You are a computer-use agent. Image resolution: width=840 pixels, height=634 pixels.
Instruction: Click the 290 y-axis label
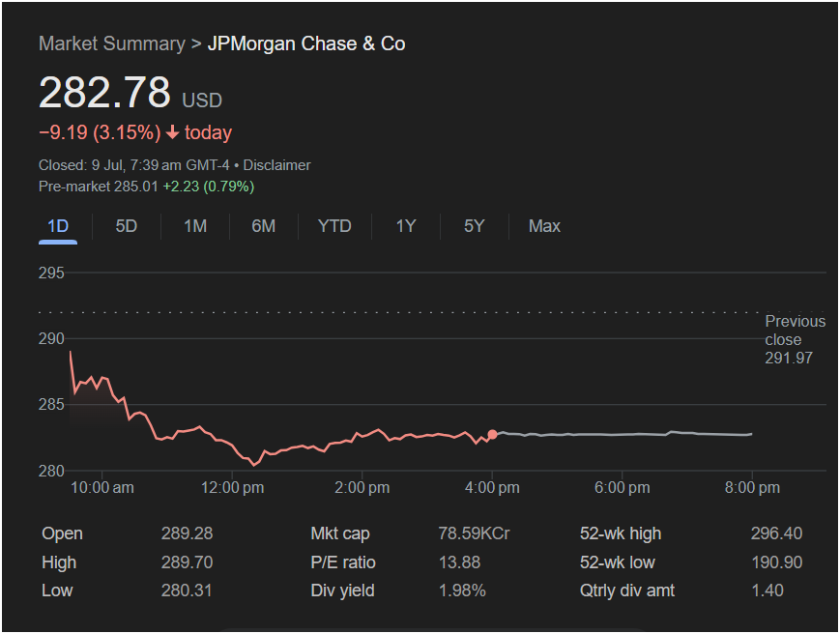(51, 338)
